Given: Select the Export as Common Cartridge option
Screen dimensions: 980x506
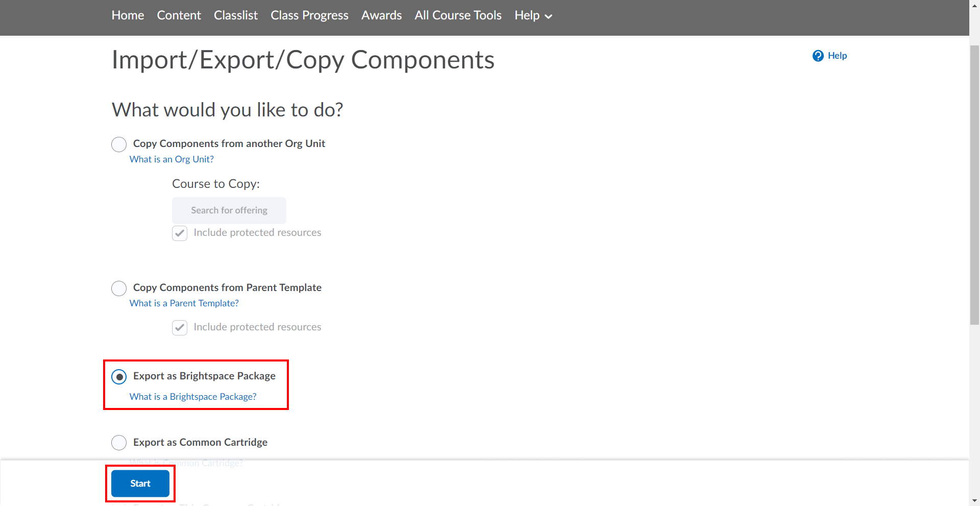Looking at the screenshot, I should (x=119, y=442).
